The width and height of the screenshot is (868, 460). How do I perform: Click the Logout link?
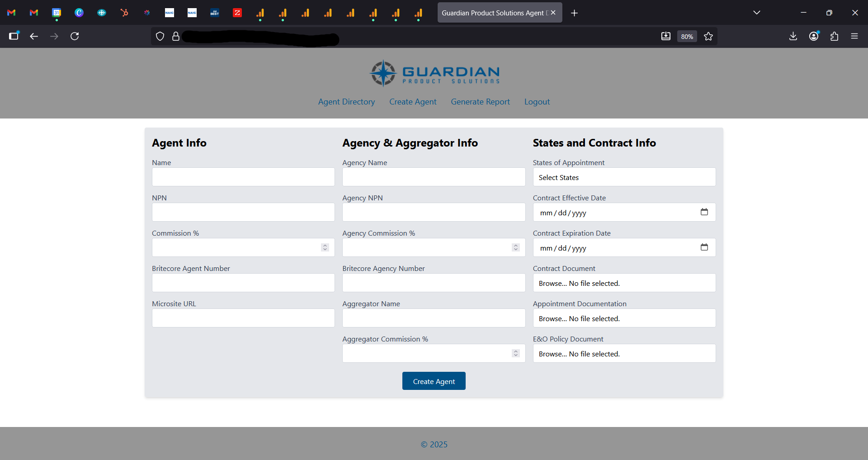[537, 102]
